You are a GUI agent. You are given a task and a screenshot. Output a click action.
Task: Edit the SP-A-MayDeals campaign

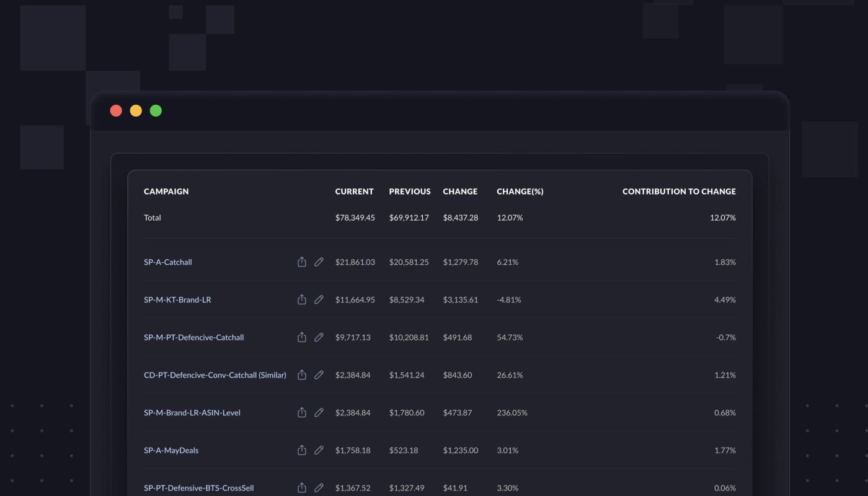pos(319,450)
